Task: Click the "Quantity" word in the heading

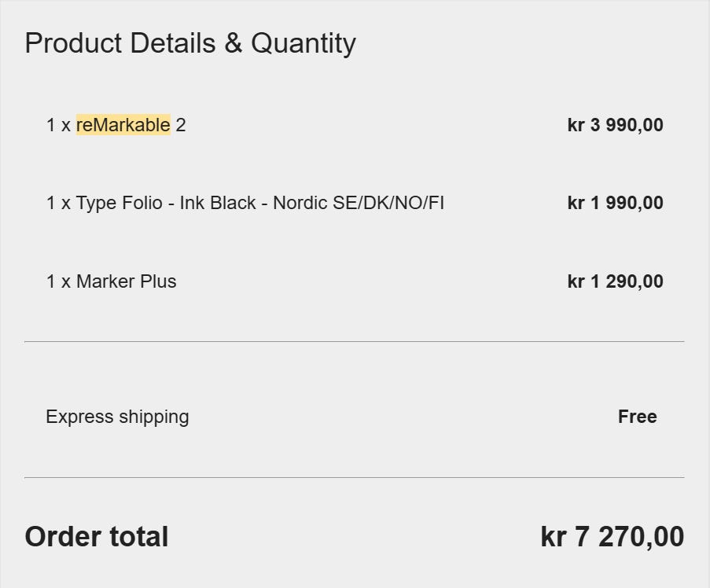Action: pos(303,43)
